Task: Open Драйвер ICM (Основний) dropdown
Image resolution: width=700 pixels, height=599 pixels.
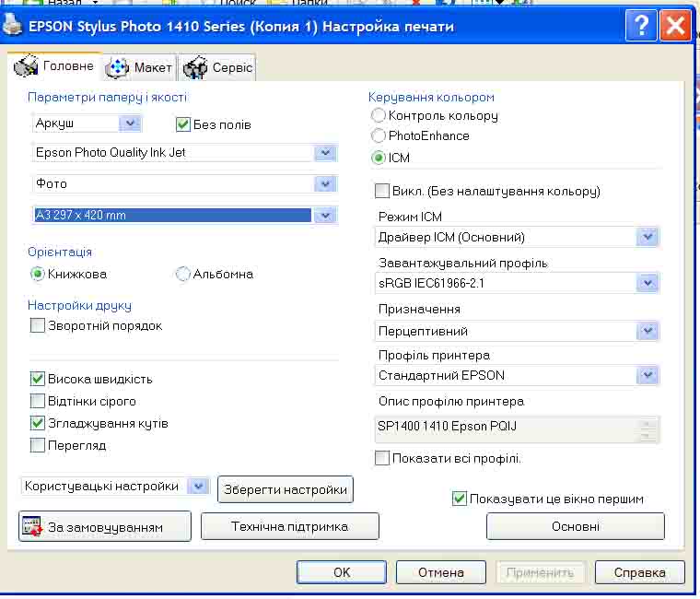Action: (x=647, y=237)
